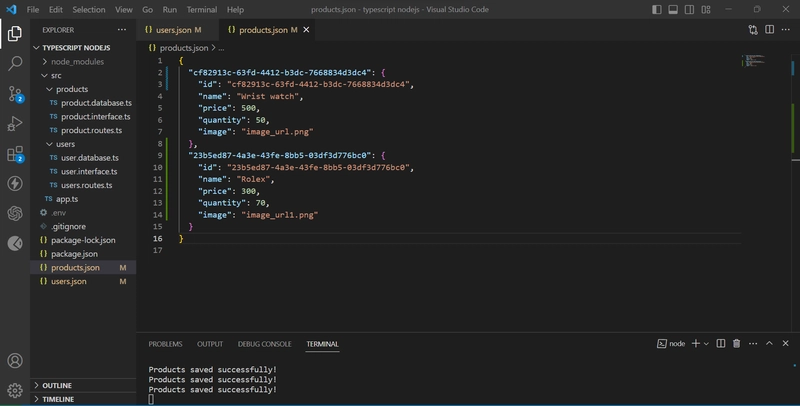Switch to the DEBUG CONSOLE tab

click(x=264, y=344)
